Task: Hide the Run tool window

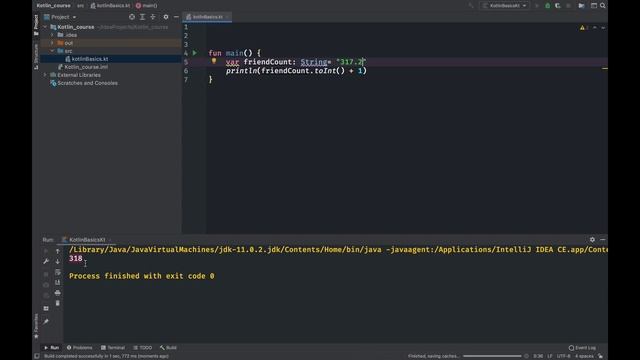Action: tap(602, 240)
